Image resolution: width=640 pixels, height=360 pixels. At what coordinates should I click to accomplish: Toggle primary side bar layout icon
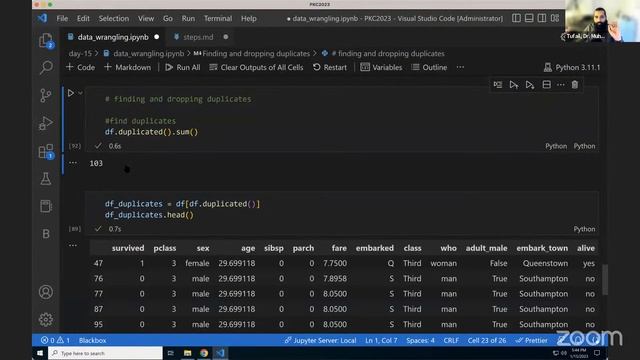coord(516,18)
